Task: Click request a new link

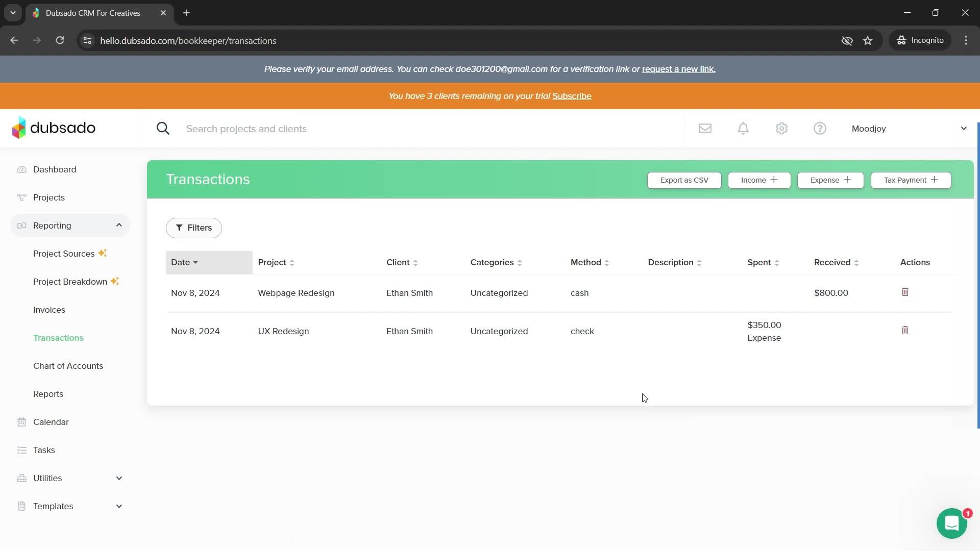Action: point(678,69)
